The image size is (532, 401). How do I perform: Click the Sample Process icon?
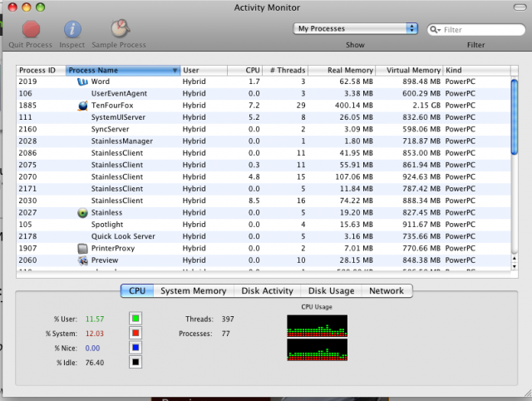pyautogui.click(x=120, y=28)
